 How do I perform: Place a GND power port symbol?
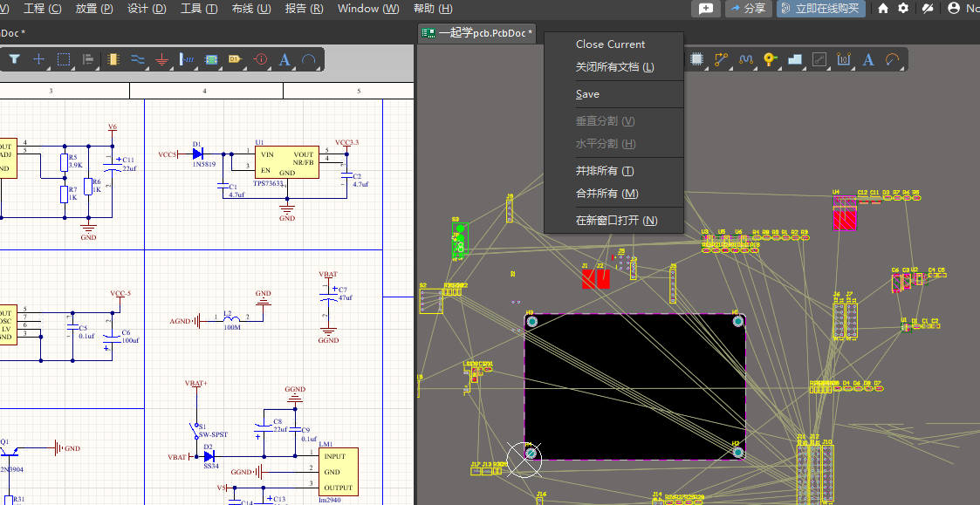tap(161, 59)
